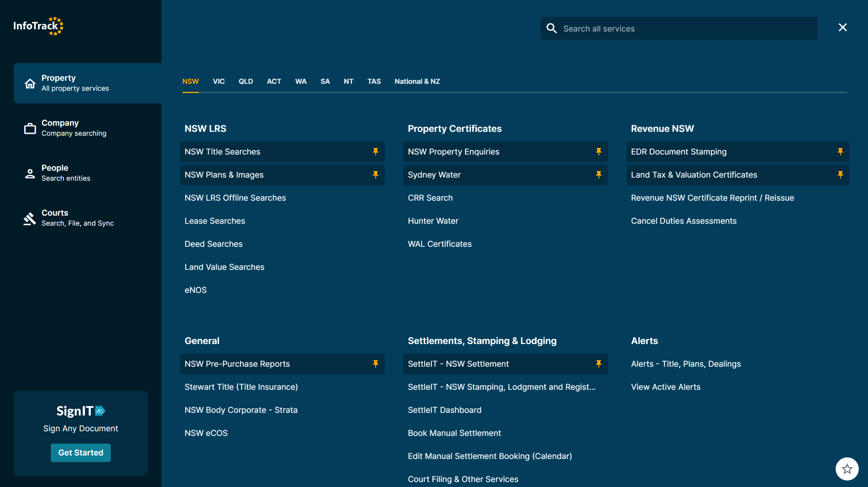This screenshot has height=487, width=868.
Task: Open the eNOS service
Action: coord(195,290)
